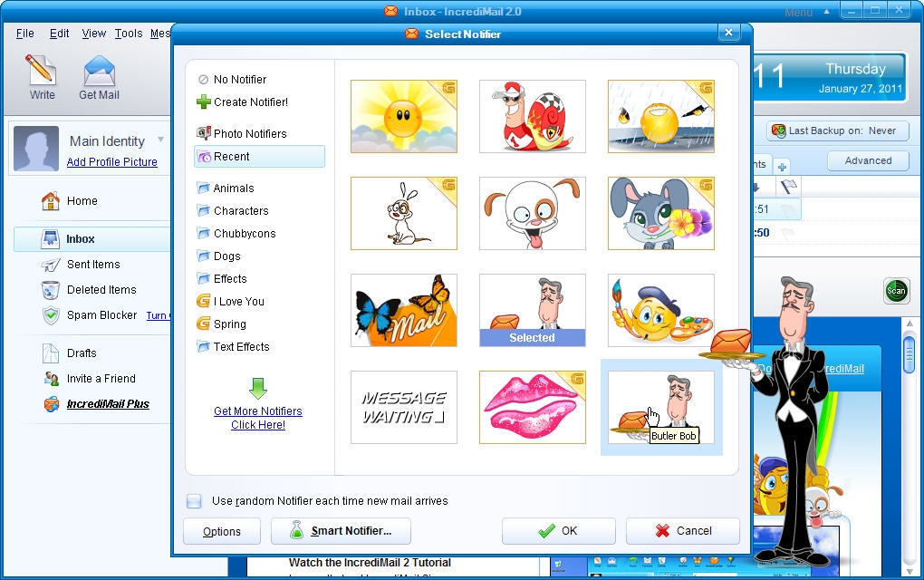
Task: Open the Characters notifier folder
Action: click(x=233, y=211)
